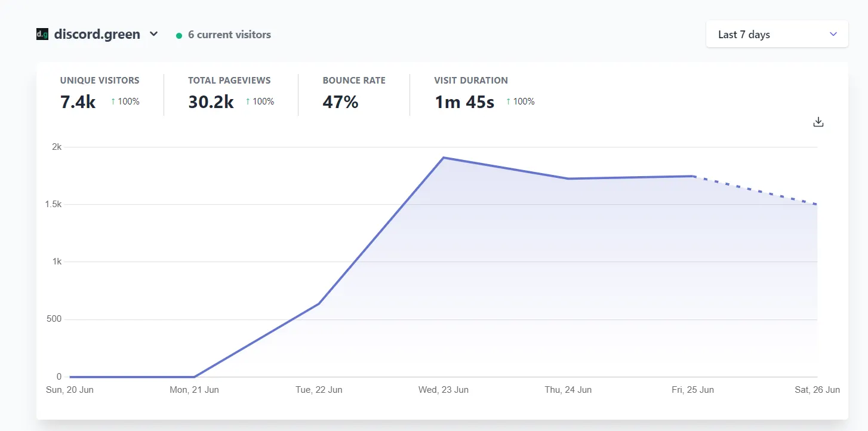Click the Mon, 21 Jun graph data point
Screen dimensions: 868x431
click(x=195, y=377)
